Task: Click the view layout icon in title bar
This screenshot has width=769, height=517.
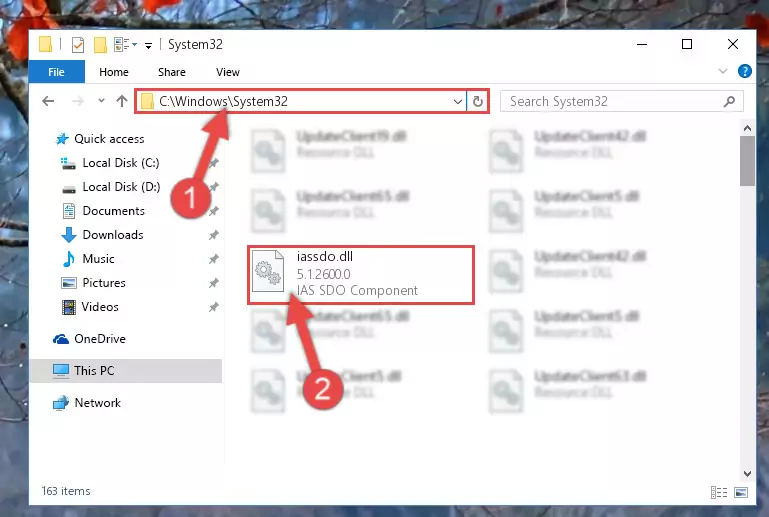Action: coord(122,45)
